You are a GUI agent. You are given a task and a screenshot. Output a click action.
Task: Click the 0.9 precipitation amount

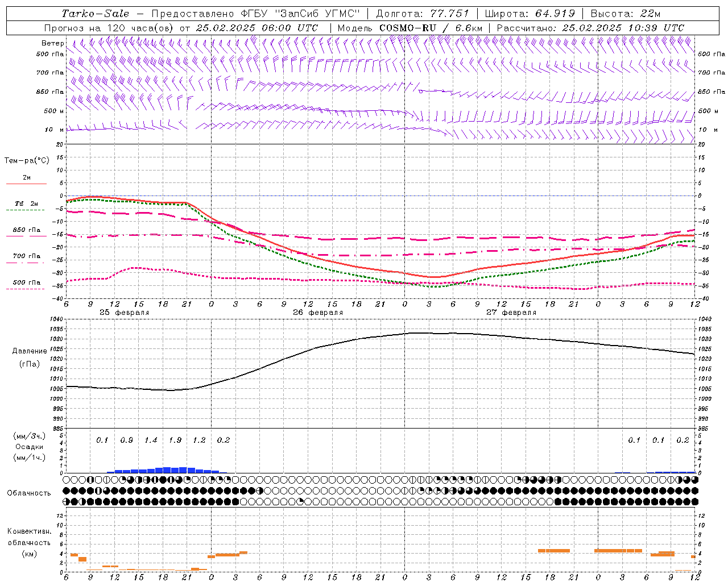[x=126, y=440]
